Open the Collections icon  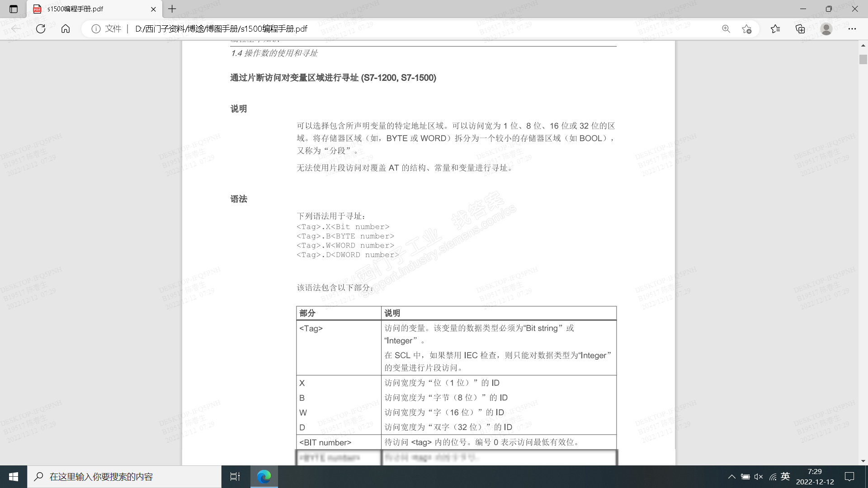[800, 29]
